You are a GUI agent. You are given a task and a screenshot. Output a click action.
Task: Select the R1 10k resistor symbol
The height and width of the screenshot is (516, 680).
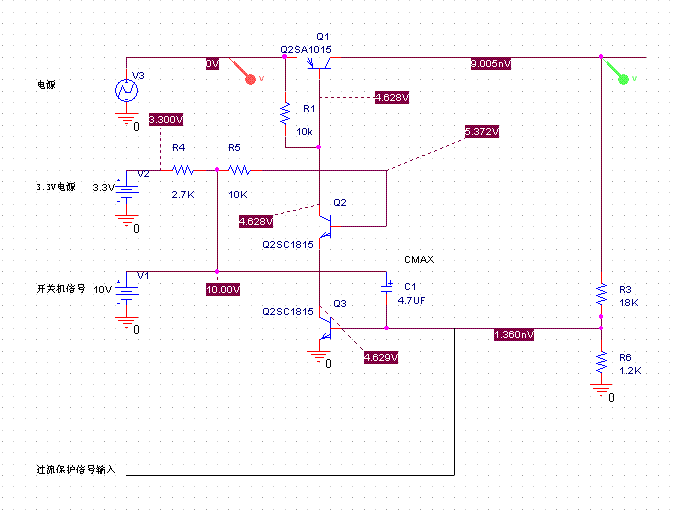285,113
